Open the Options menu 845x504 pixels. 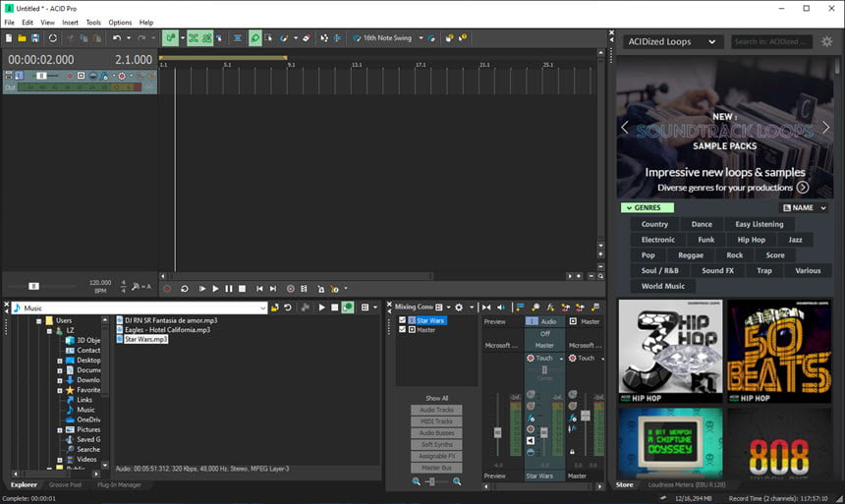120,23
